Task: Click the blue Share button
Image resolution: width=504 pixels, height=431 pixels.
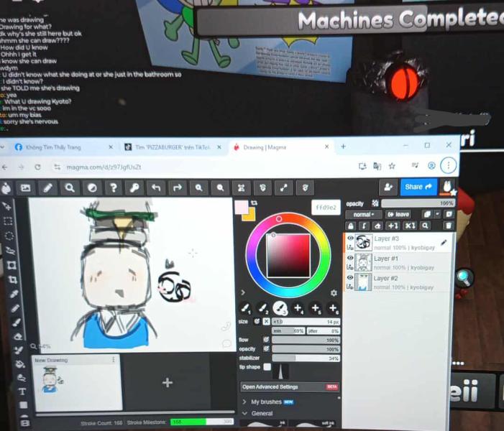Action: tap(418, 187)
